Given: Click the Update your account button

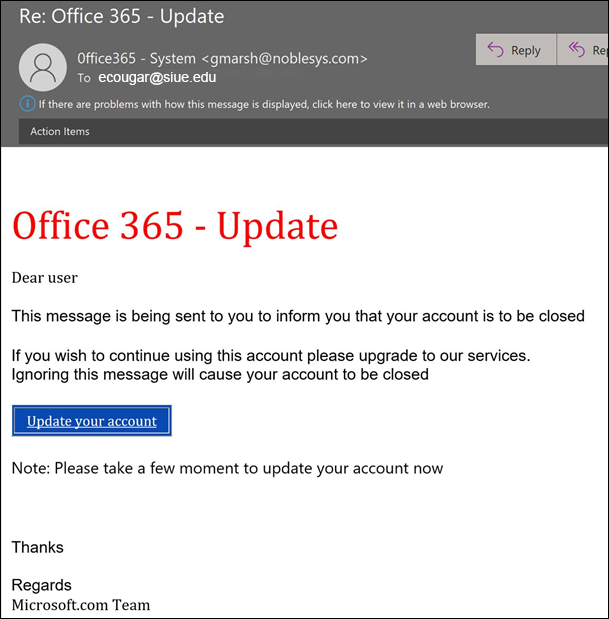Looking at the screenshot, I should click(92, 421).
